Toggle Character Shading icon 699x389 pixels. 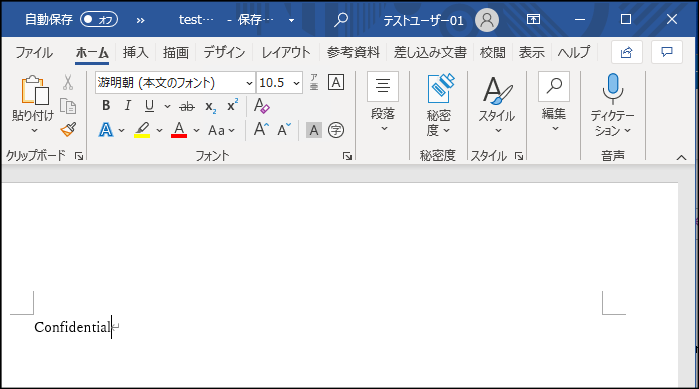314,130
